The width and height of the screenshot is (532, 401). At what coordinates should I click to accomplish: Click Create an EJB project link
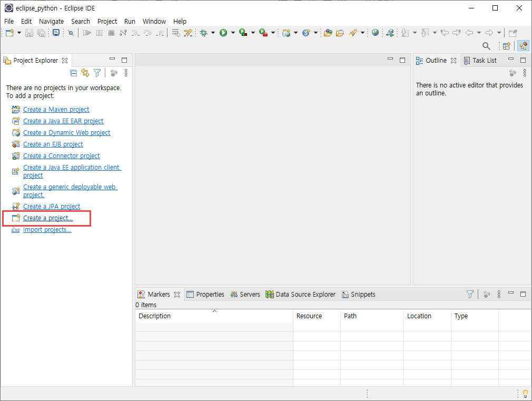pos(53,144)
